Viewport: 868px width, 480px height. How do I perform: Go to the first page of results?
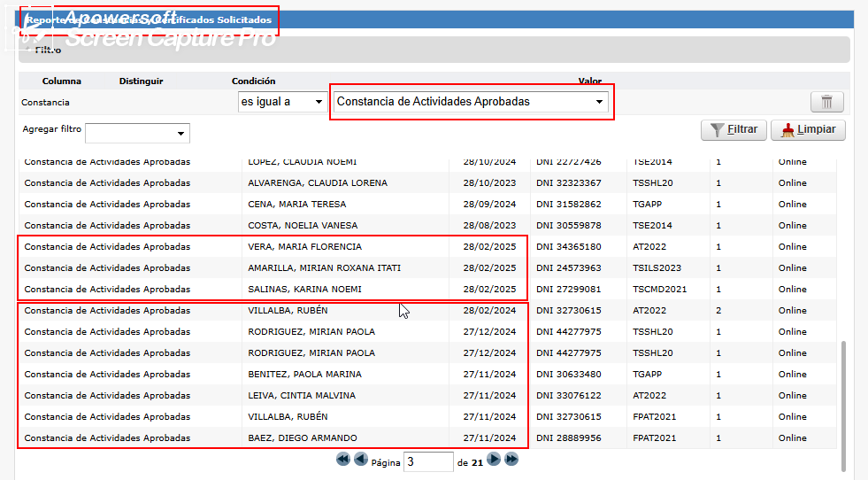[342, 460]
